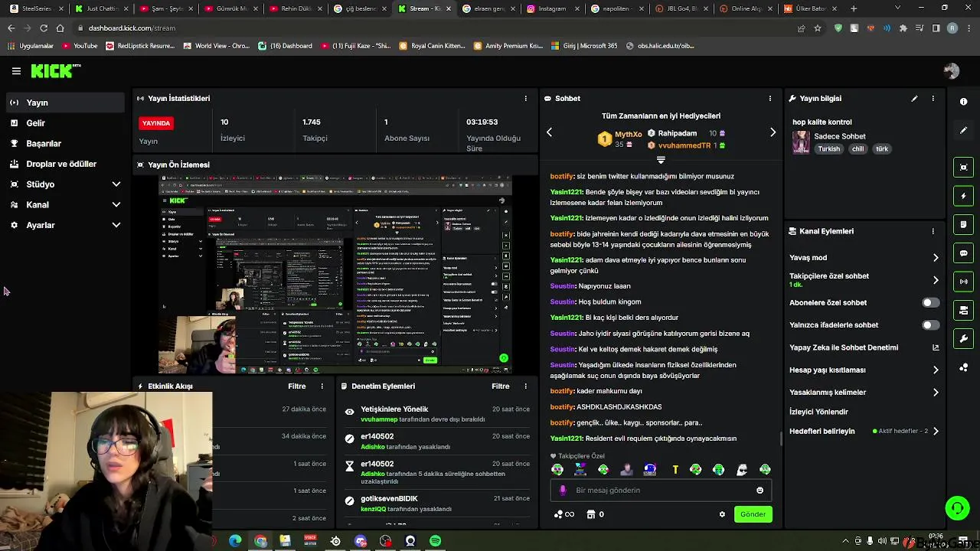Screen dimensions: 980x551
Task: Click the Turkish tag chip
Action: coord(828,149)
